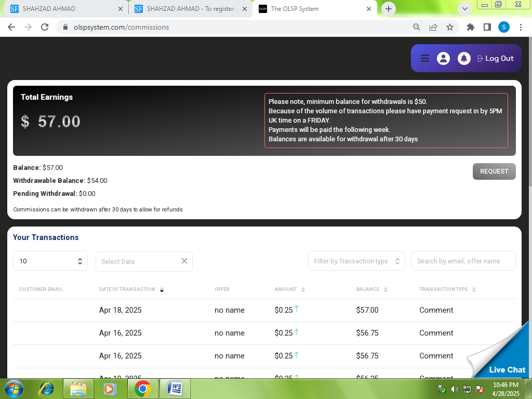Click the $57.00 balance cell in table
This screenshot has height=399, width=532.
[x=367, y=310]
